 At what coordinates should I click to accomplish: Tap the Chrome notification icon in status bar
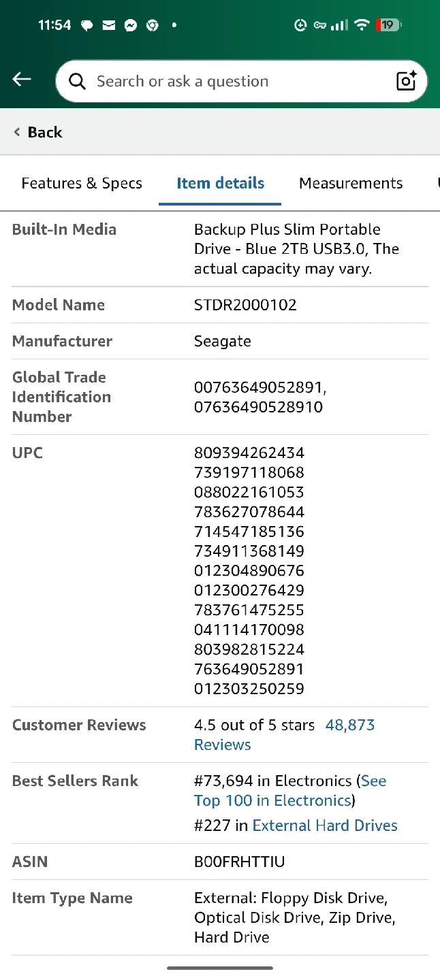coord(152,26)
